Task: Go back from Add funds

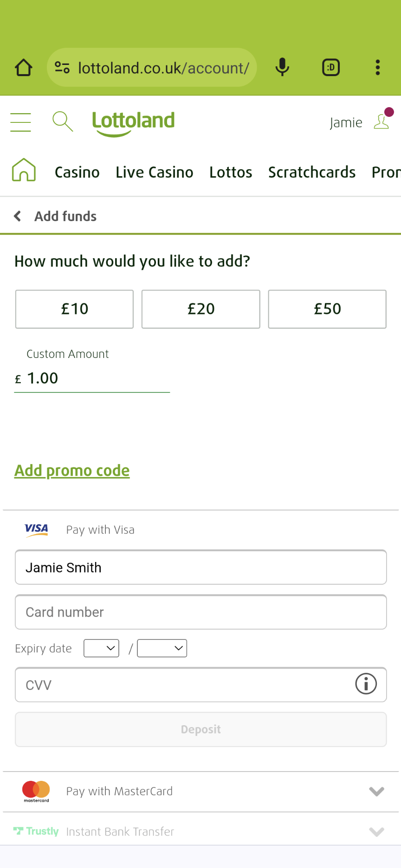Action: click(18, 216)
